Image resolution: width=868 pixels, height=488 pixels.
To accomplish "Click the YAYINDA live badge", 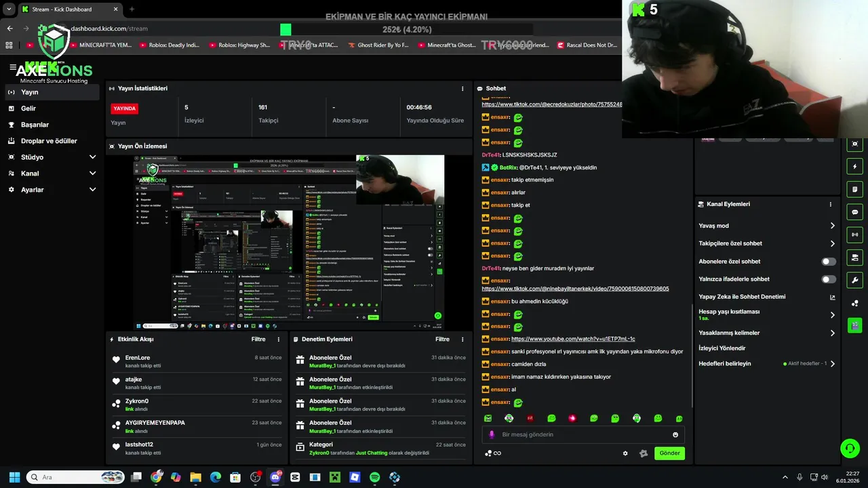I will [125, 108].
